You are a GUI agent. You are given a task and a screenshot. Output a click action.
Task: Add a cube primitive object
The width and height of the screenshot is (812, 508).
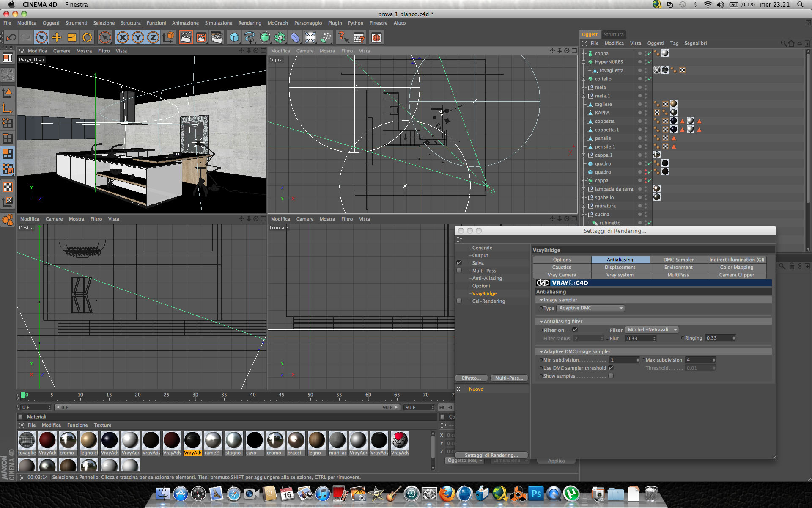click(234, 38)
